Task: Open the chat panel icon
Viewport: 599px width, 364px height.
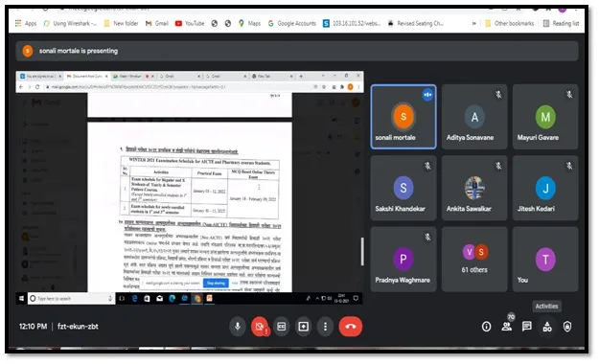Action: pyautogui.click(x=527, y=327)
